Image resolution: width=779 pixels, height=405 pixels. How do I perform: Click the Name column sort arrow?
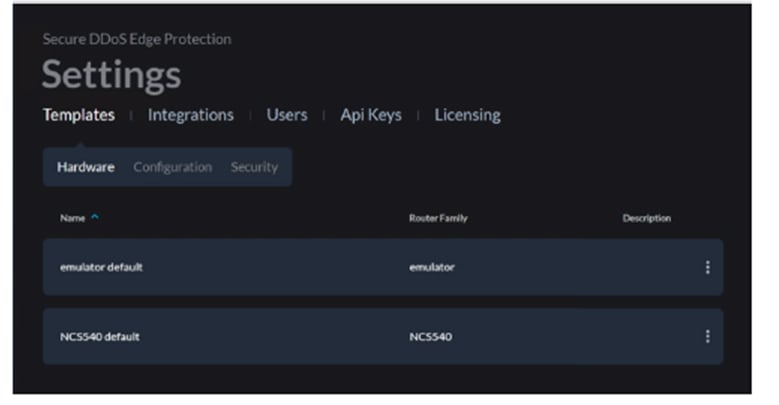pyautogui.click(x=95, y=218)
